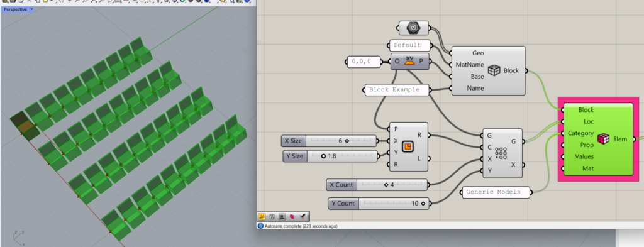Select the Block component cube icon
This screenshot has height=247, width=644.
point(494,70)
